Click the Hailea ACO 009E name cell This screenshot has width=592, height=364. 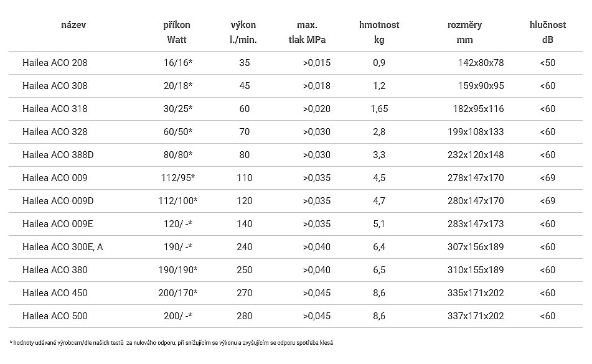pos(57,224)
